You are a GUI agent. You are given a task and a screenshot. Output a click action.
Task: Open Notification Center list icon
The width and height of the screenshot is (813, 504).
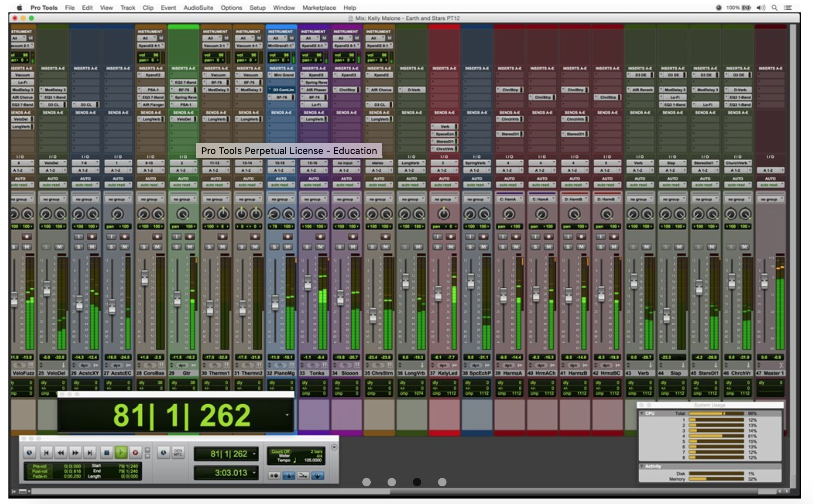coord(788,8)
